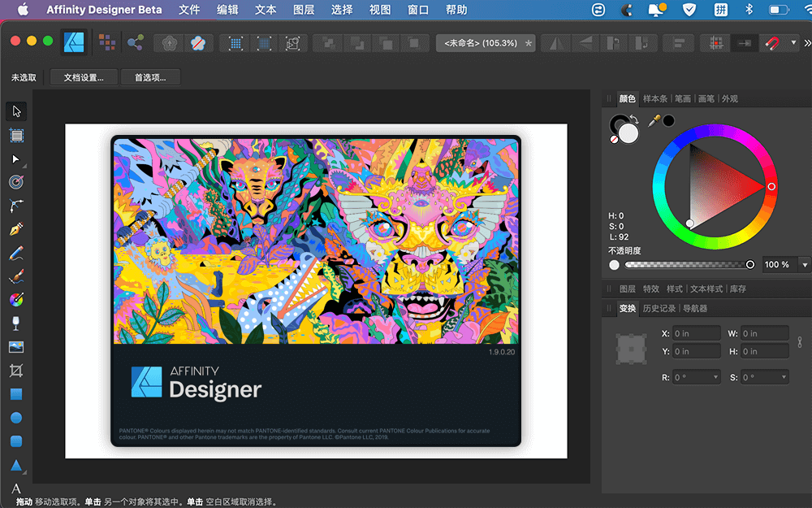The width and height of the screenshot is (812, 508).
Task: Toggle force pixel alignment
Action: point(716,43)
